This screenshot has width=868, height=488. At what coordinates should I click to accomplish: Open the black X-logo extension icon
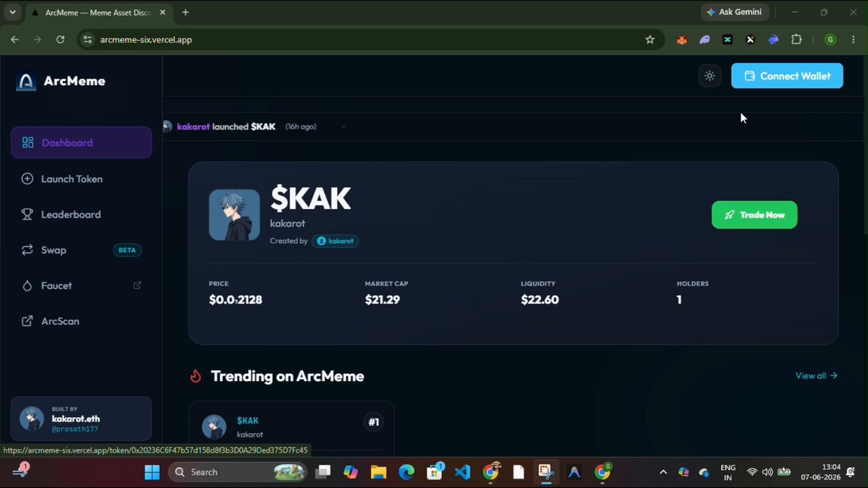click(x=750, y=40)
